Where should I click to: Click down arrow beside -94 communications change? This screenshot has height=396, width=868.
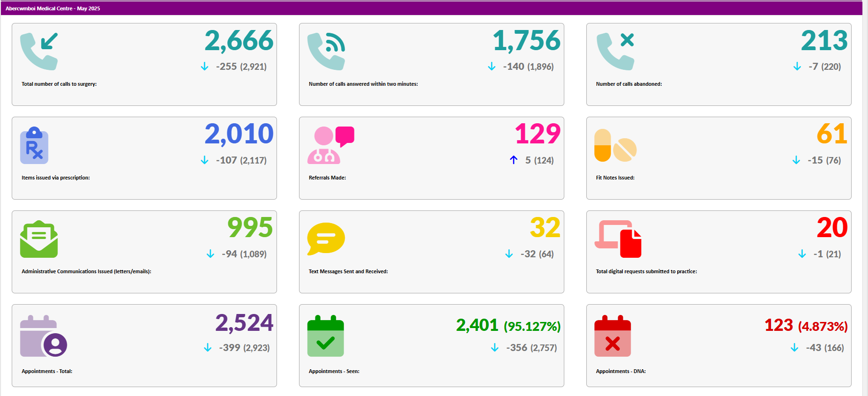(210, 254)
